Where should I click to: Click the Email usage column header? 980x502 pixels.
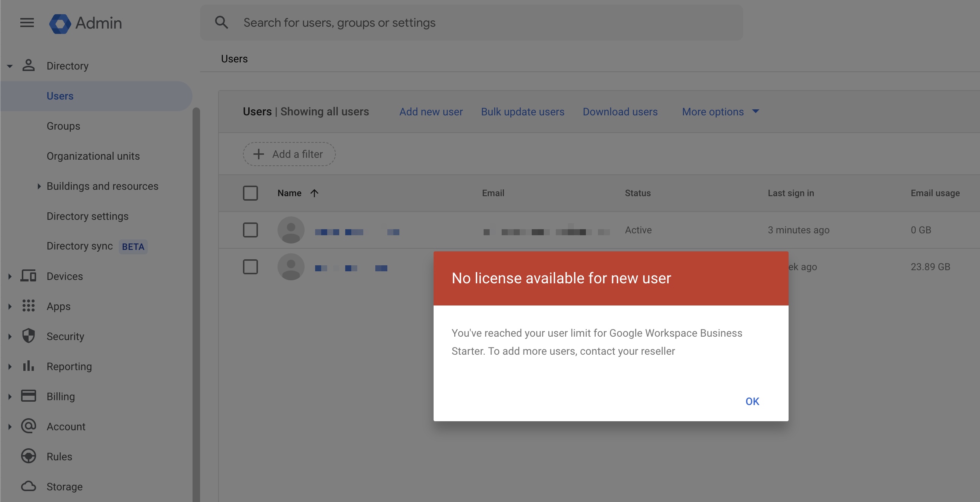click(x=935, y=193)
